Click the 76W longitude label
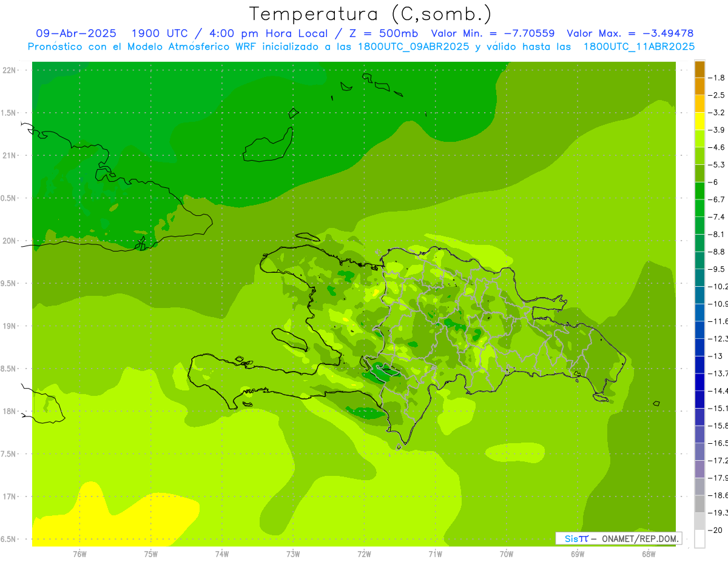 [79, 554]
